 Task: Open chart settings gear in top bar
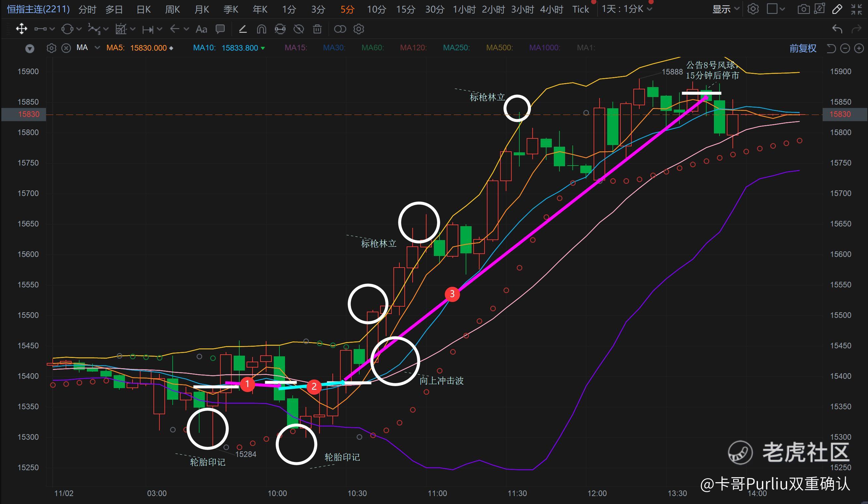coord(753,9)
